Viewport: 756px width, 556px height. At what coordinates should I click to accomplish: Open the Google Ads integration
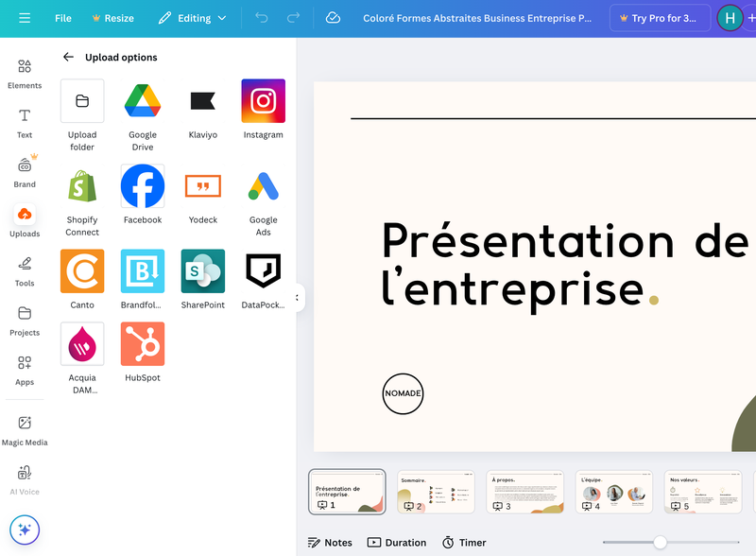coord(264,200)
